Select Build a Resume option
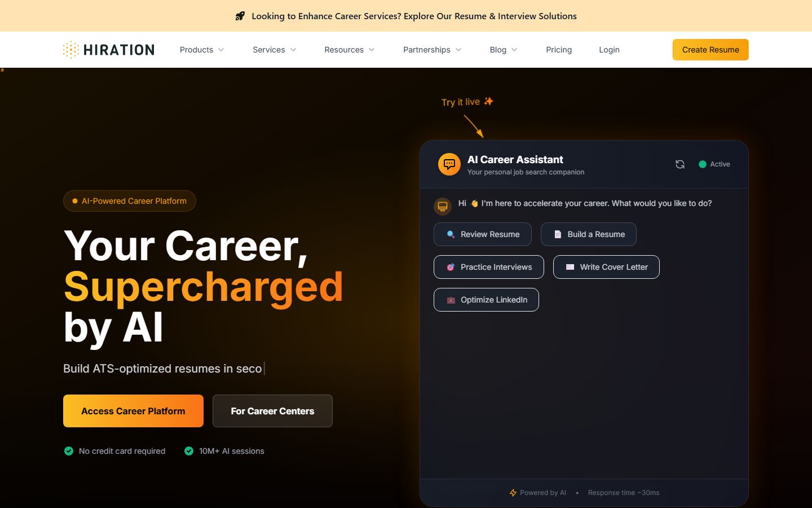The width and height of the screenshot is (812, 508). pos(589,234)
